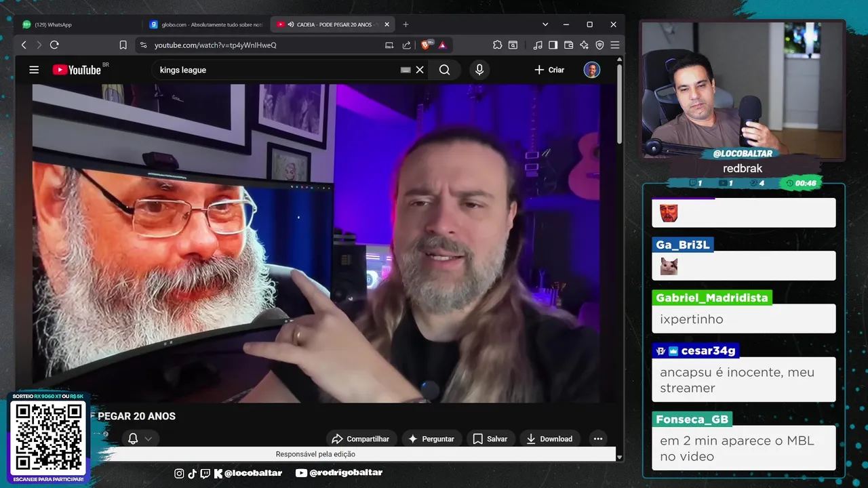The image size is (868, 488).
Task: Open Brave Shields lion icon
Action: pyautogui.click(x=427, y=45)
